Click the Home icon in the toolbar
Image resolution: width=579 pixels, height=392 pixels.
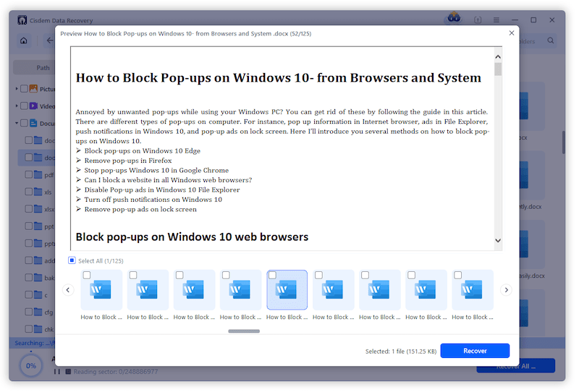click(24, 41)
